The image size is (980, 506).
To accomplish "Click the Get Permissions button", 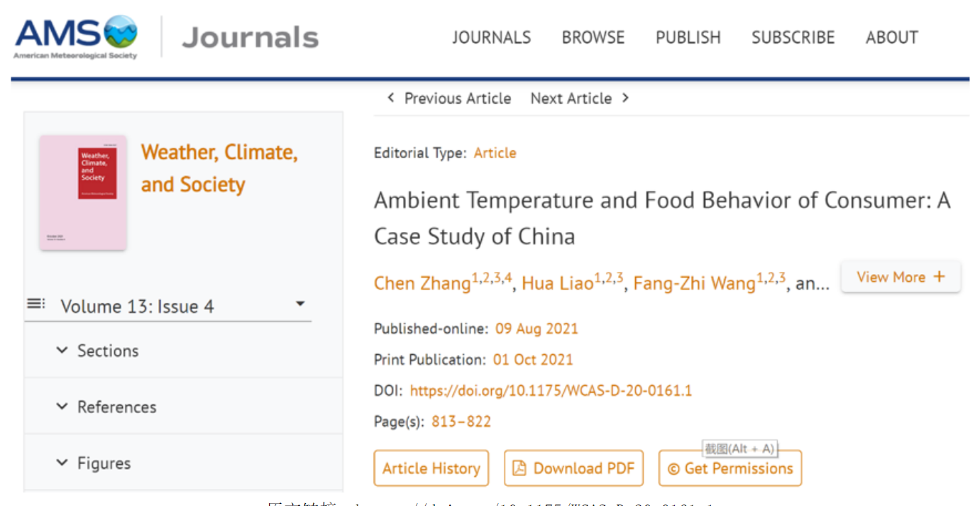I will (x=730, y=468).
